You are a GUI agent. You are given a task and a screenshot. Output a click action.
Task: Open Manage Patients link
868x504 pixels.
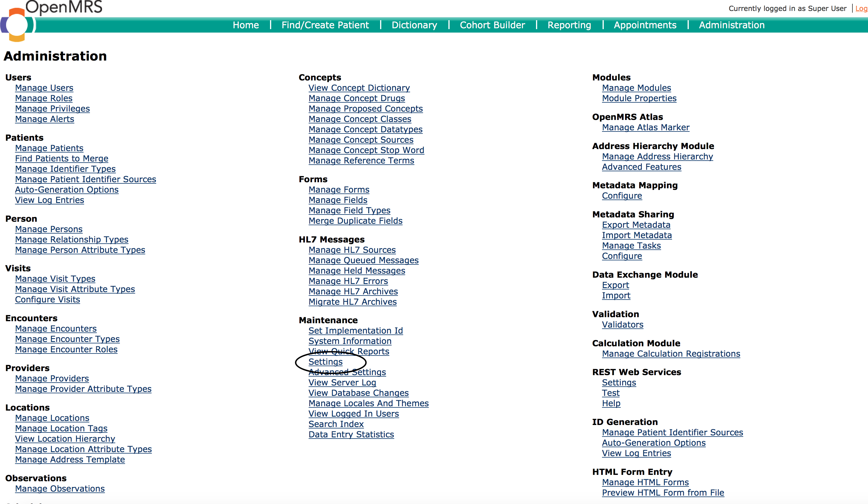pyautogui.click(x=49, y=148)
